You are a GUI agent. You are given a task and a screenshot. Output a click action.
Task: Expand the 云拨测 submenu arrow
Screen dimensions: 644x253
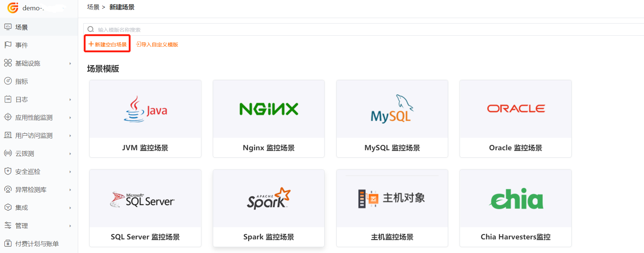pyautogui.click(x=70, y=154)
